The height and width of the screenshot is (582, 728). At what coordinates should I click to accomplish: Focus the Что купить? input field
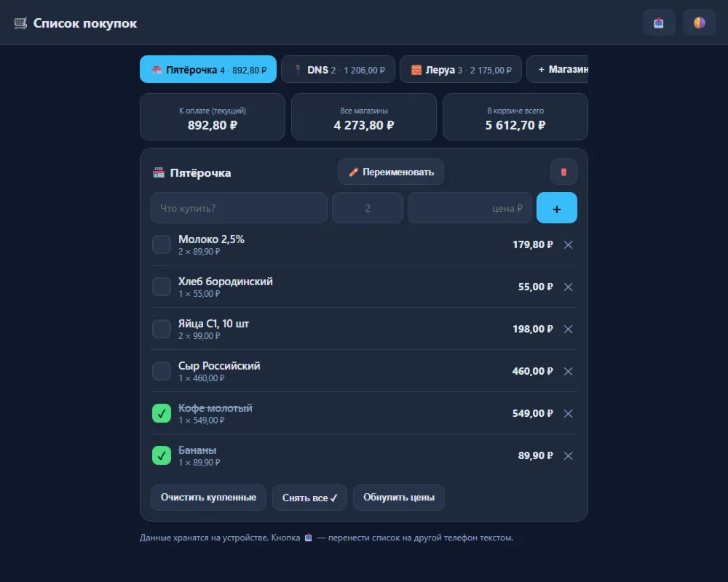tap(239, 208)
